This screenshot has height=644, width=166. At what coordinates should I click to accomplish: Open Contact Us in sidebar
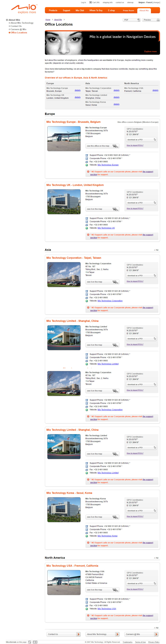(x=16, y=26)
